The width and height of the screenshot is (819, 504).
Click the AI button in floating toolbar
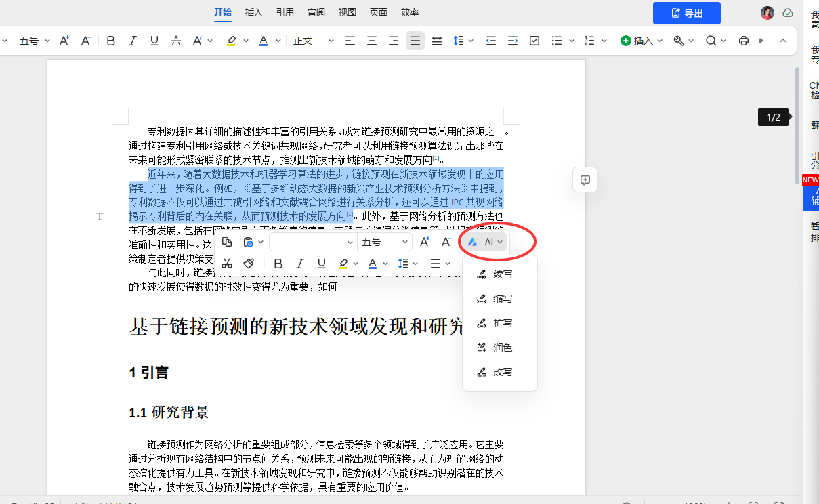tap(485, 242)
